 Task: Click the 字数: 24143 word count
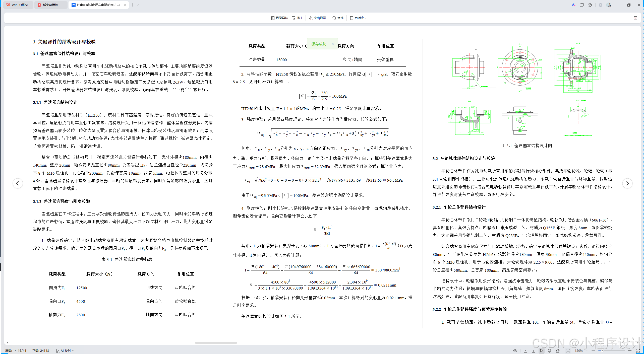[41, 351]
